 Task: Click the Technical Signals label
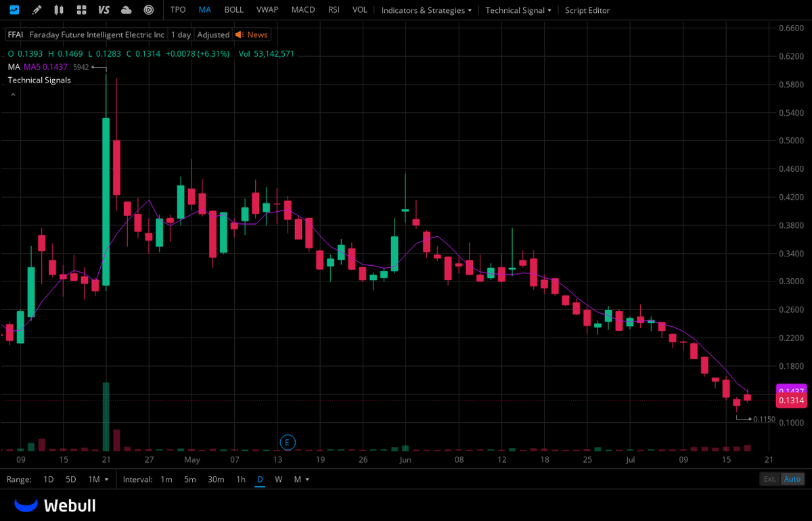point(39,80)
